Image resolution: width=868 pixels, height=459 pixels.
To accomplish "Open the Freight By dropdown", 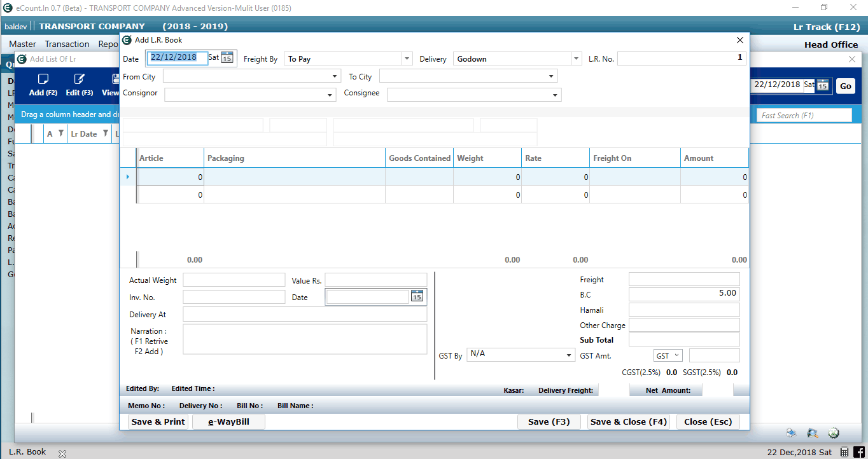I will [x=406, y=58].
